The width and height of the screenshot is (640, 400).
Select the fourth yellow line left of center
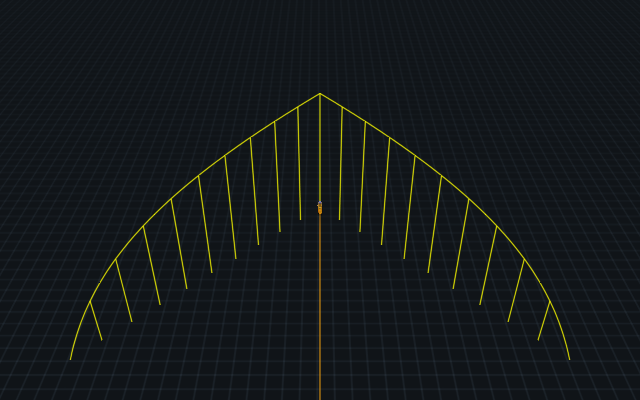click(231, 207)
